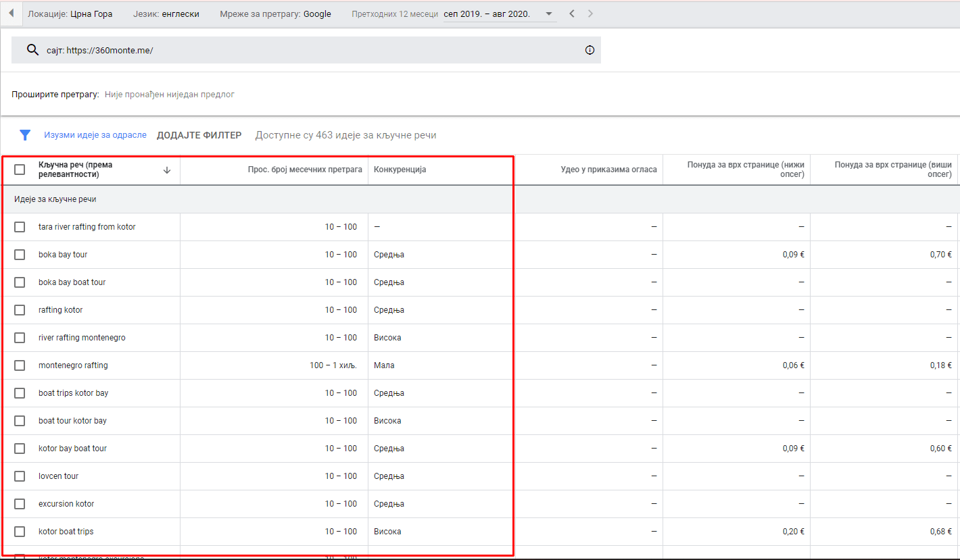Check tara river rafting from kotor row
The height and width of the screenshot is (560, 960).
tap(20, 227)
